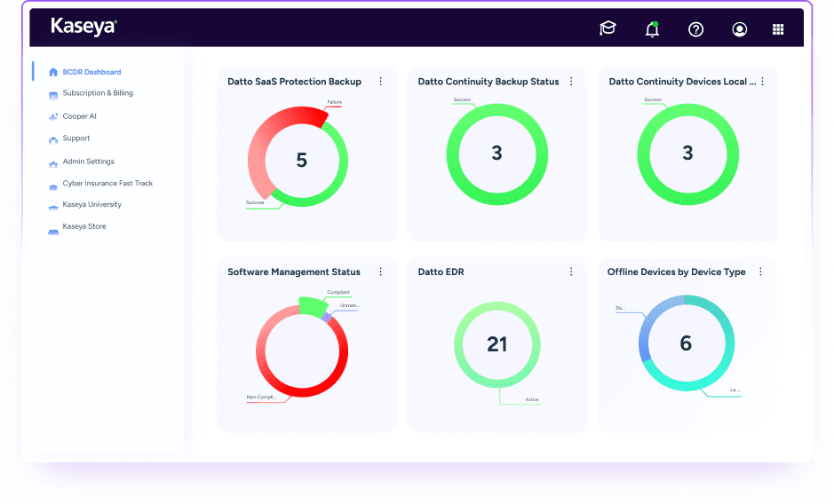Click green Compliant segment of Software Management donut

click(x=313, y=306)
